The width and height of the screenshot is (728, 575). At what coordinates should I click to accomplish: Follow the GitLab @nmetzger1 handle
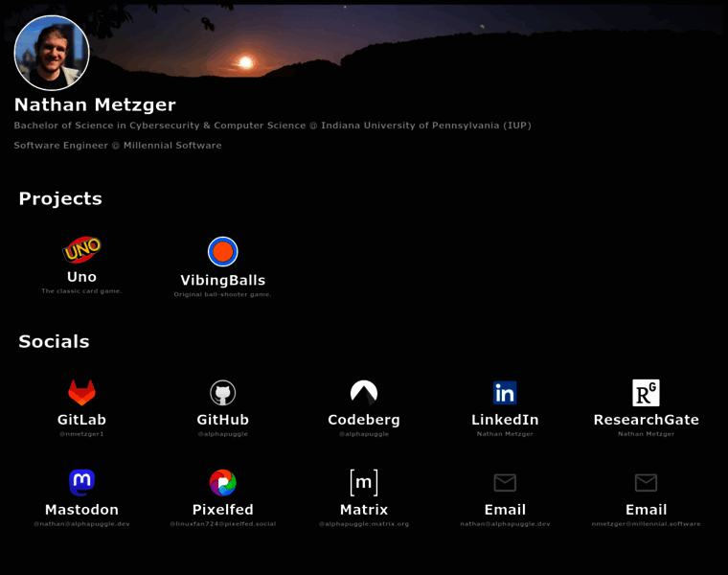[x=81, y=434]
